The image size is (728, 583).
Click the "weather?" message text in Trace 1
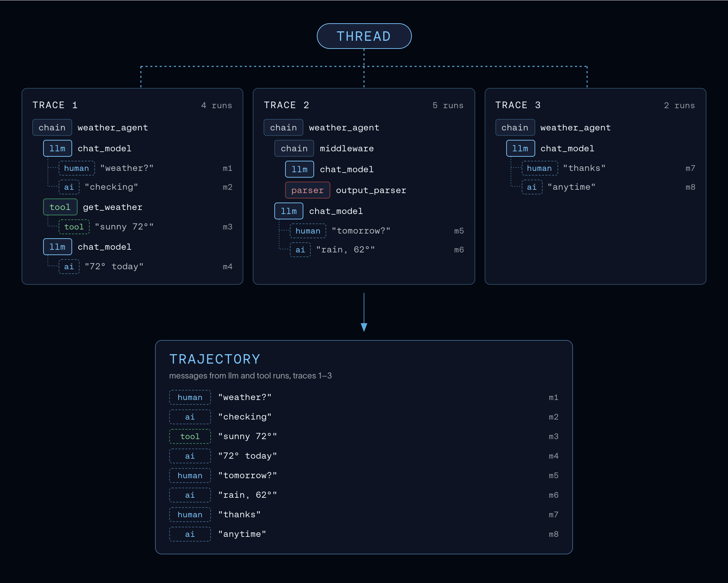[127, 168]
